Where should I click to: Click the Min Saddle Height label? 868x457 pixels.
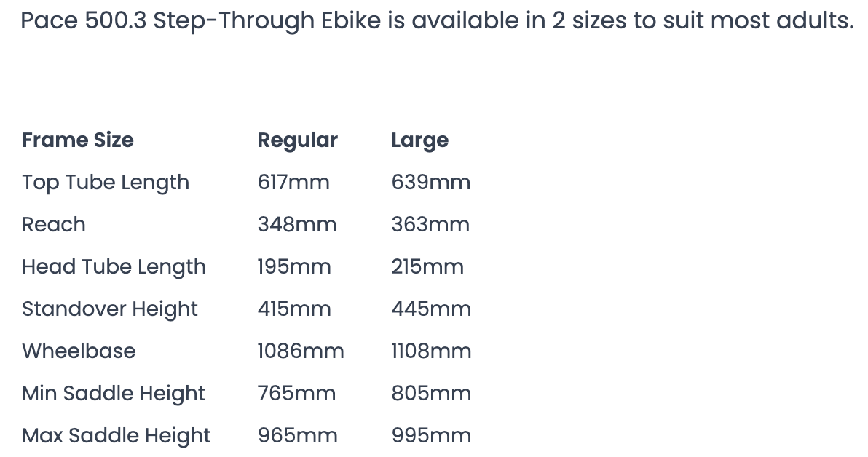pyautogui.click(x=114, y=393)
